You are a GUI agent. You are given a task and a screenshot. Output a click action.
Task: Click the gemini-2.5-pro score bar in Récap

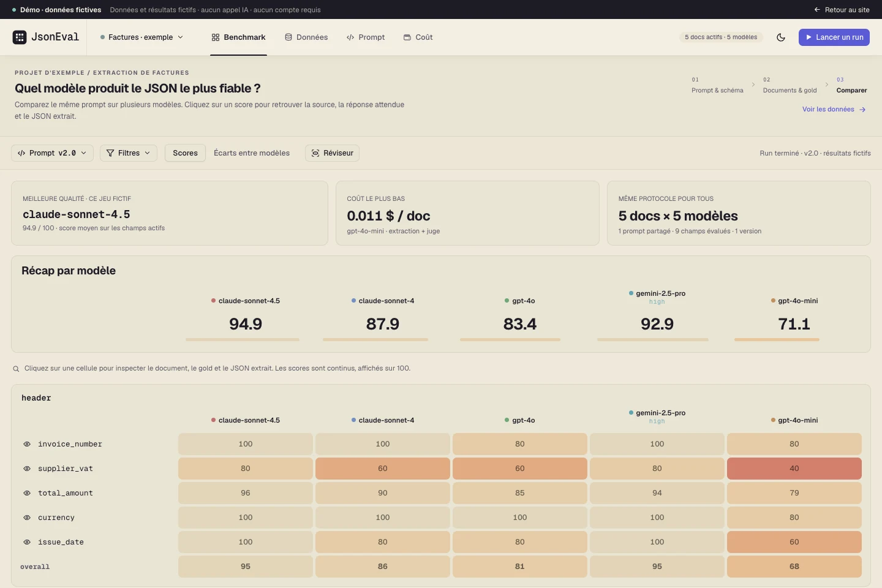coord(653,339)
